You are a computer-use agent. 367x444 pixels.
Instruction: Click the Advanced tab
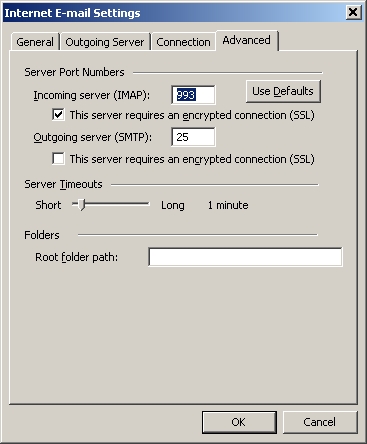pyautogui.click(x=246, y=40)
